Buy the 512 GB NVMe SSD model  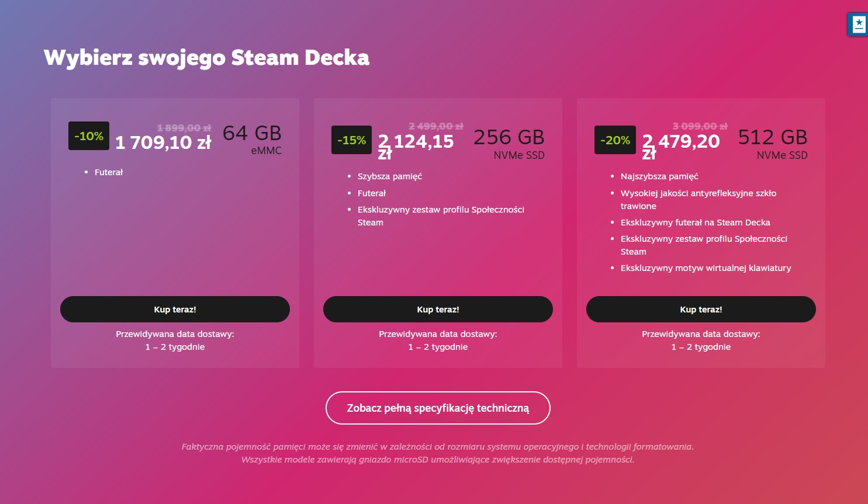[701, 310]
